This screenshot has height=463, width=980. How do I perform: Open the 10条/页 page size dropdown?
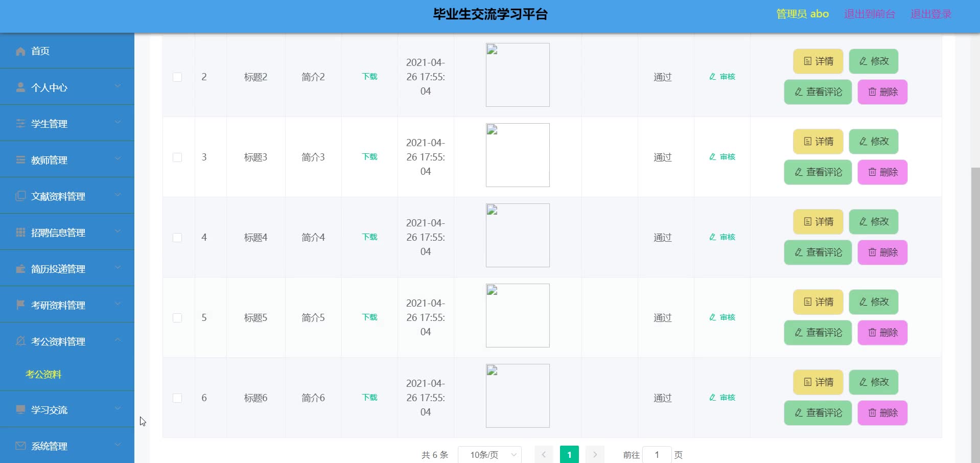489,454
